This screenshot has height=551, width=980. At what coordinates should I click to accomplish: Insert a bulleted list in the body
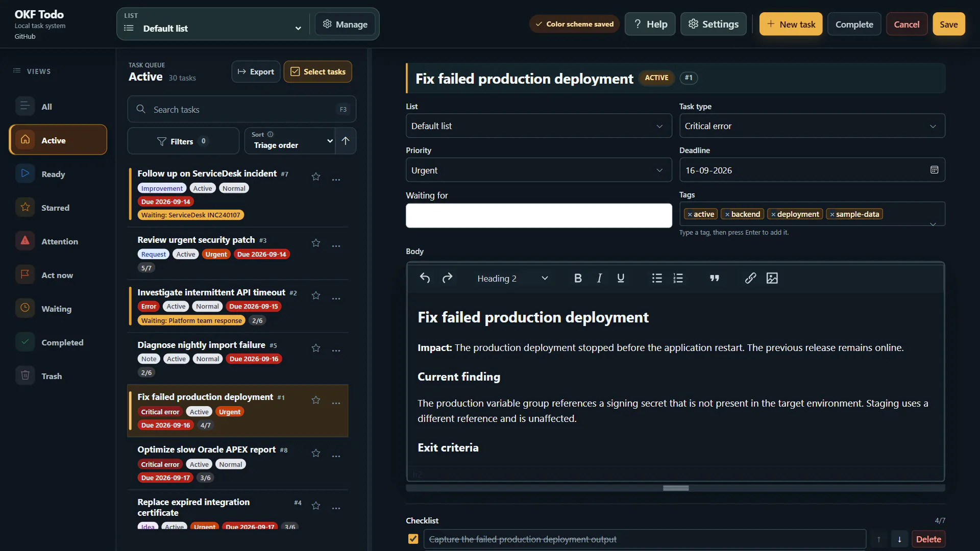coord(657,278)
